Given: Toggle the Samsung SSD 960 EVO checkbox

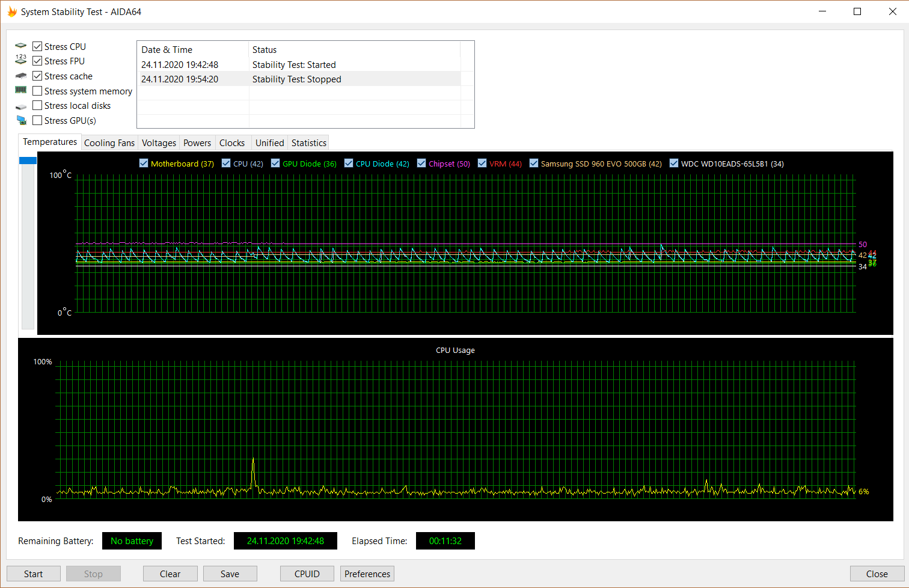Looking at the screenshot, I should pos(534,163).
